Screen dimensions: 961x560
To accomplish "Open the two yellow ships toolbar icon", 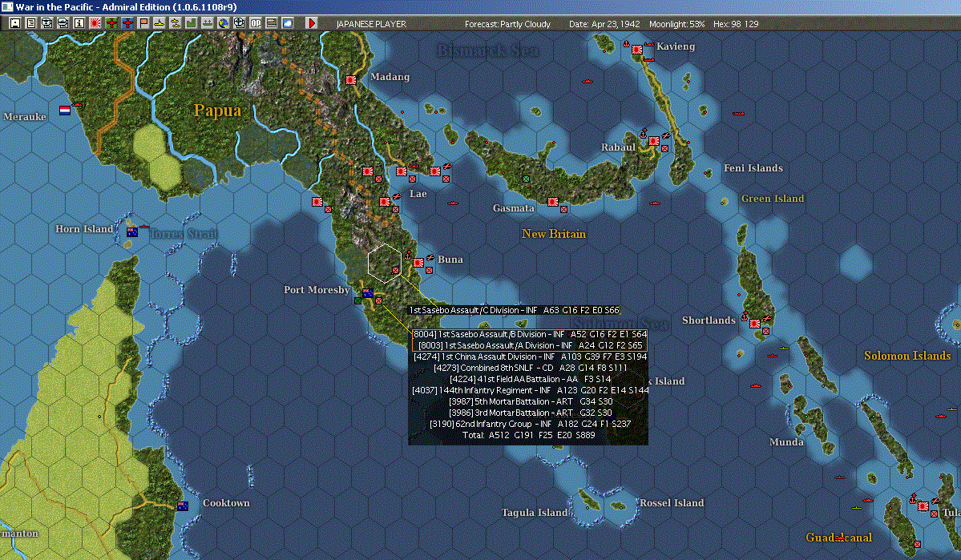I will click(x=175, y=23).
